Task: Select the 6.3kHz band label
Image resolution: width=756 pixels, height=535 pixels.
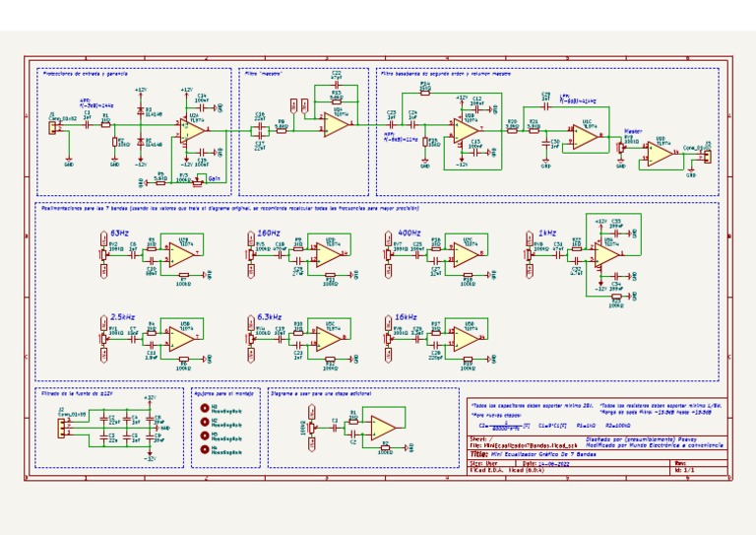Action: click(270, 317)
